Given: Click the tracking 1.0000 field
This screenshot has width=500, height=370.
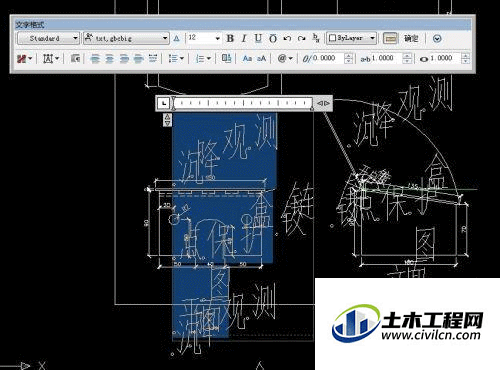Looking at the screenshot, I should coord(387,58).
